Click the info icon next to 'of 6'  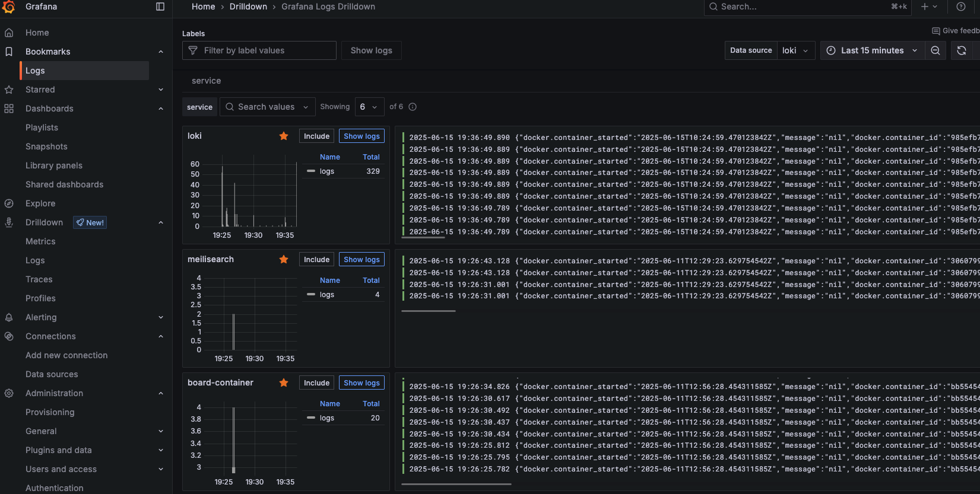[413, 107]
